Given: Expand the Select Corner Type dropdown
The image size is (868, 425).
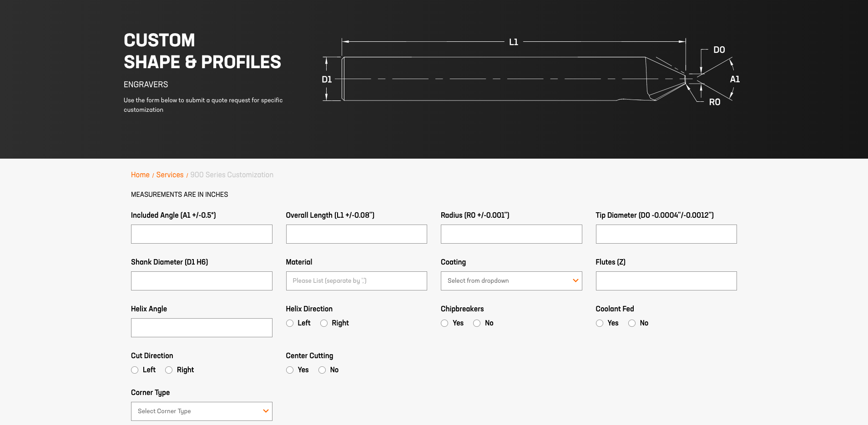Looking at the screenshot, I should (x=202, y=411).
